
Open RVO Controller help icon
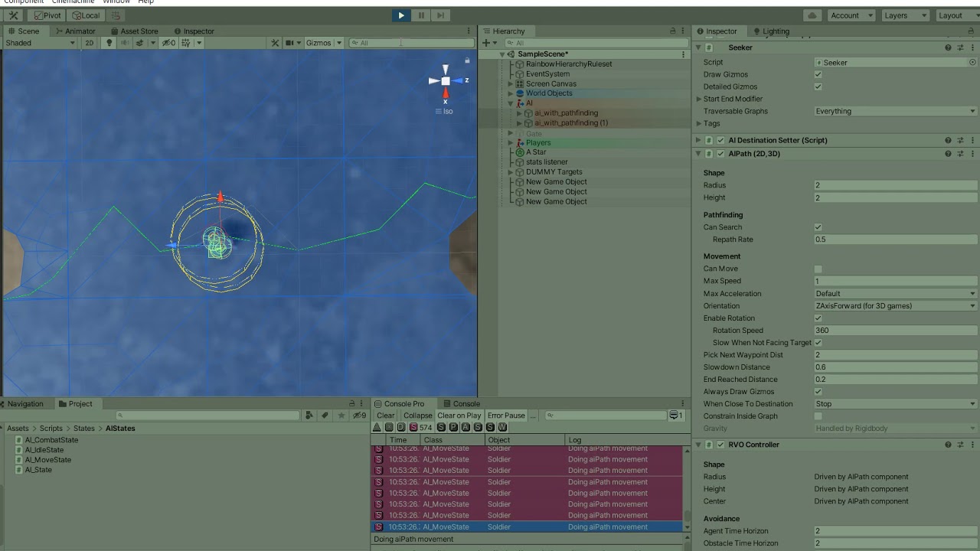(948, 445)
